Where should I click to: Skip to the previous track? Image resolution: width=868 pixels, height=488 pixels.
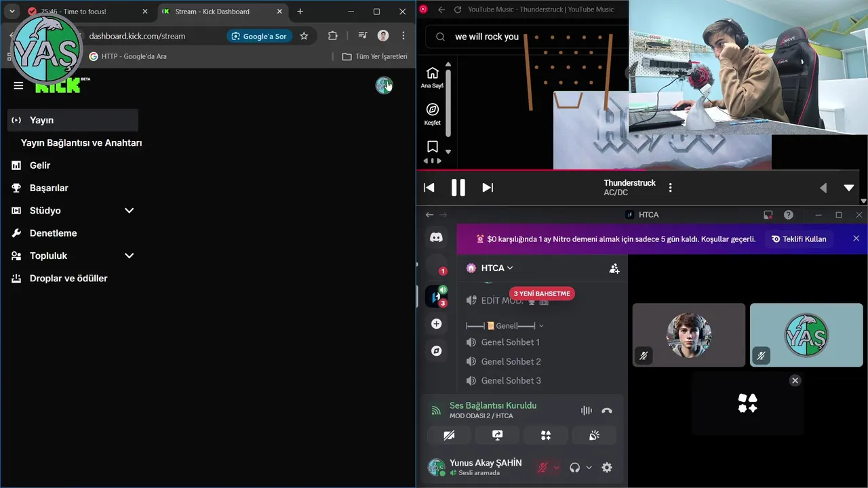point(429,188)
